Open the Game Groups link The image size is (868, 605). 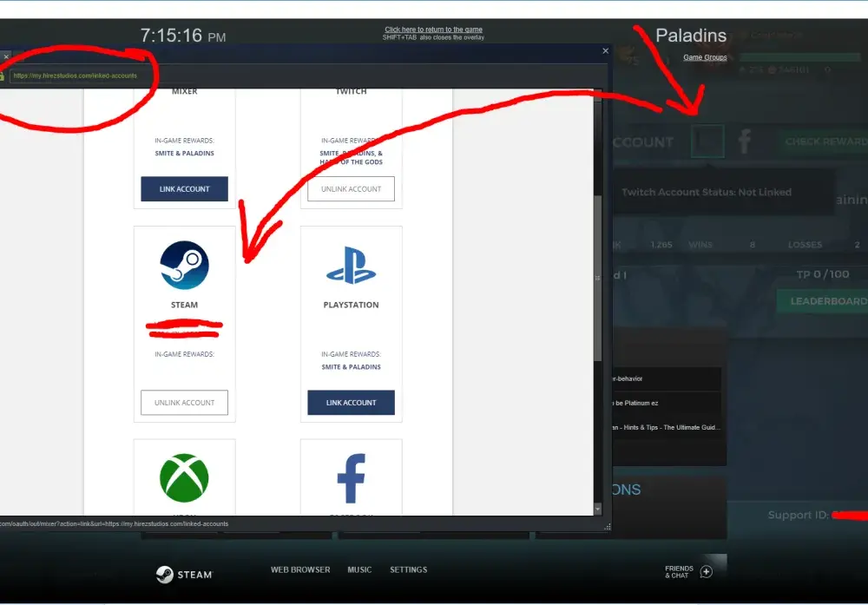(x=705, y=57)
